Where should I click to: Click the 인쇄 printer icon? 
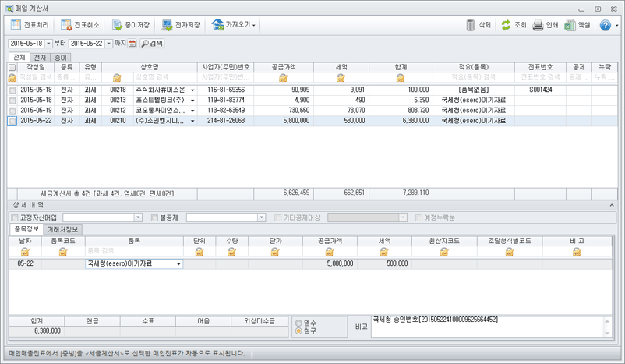pos(537,25)
